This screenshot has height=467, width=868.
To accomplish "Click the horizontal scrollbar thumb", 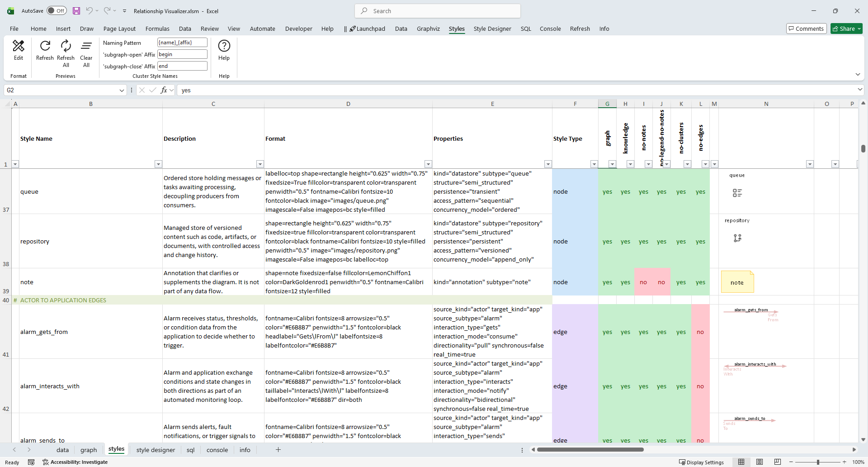I will [590, 449].
